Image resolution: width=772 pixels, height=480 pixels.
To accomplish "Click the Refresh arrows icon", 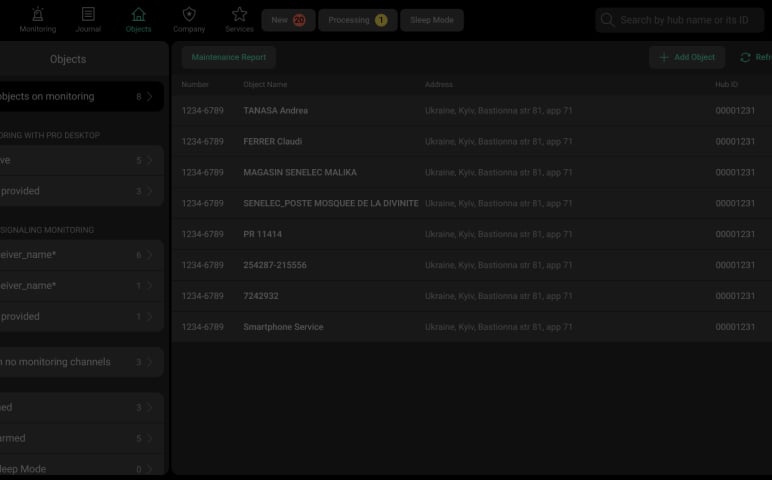I will coord(745,58).
